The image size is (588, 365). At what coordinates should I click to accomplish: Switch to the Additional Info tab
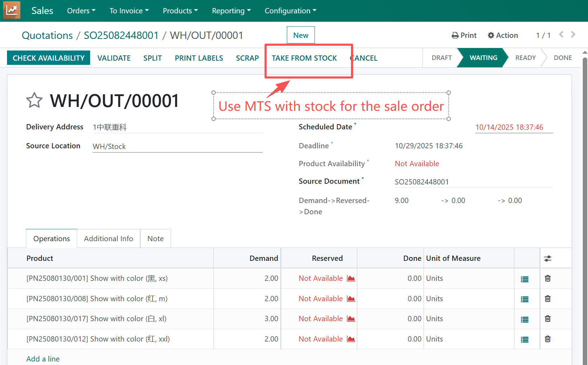point(108,239)
